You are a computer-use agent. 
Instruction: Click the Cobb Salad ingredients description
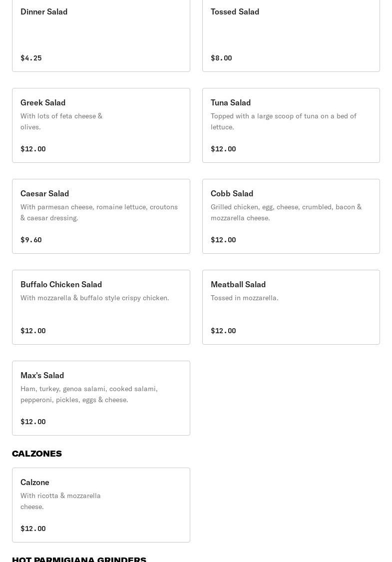286,212
